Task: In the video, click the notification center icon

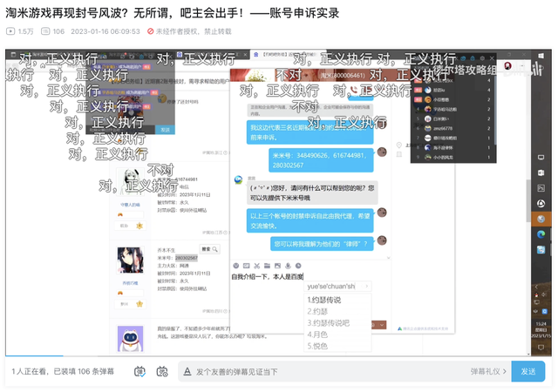Action: [x=541, y=348]
